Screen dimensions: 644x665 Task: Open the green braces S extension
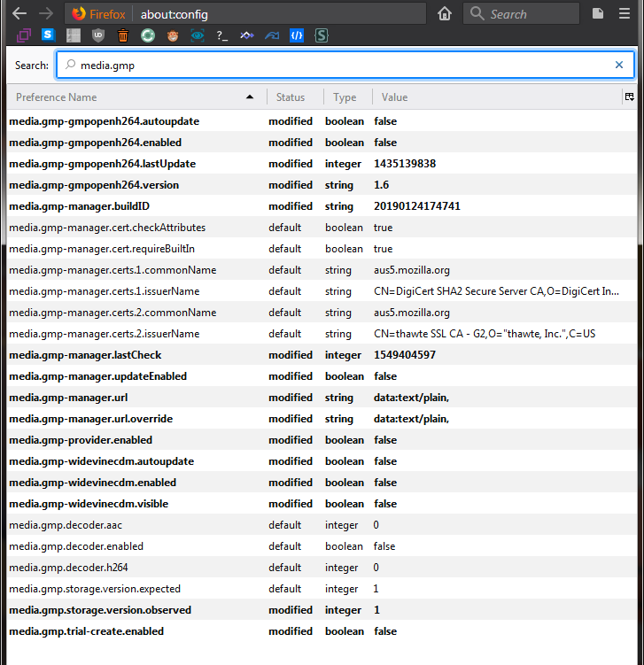(x=322, y=35)
